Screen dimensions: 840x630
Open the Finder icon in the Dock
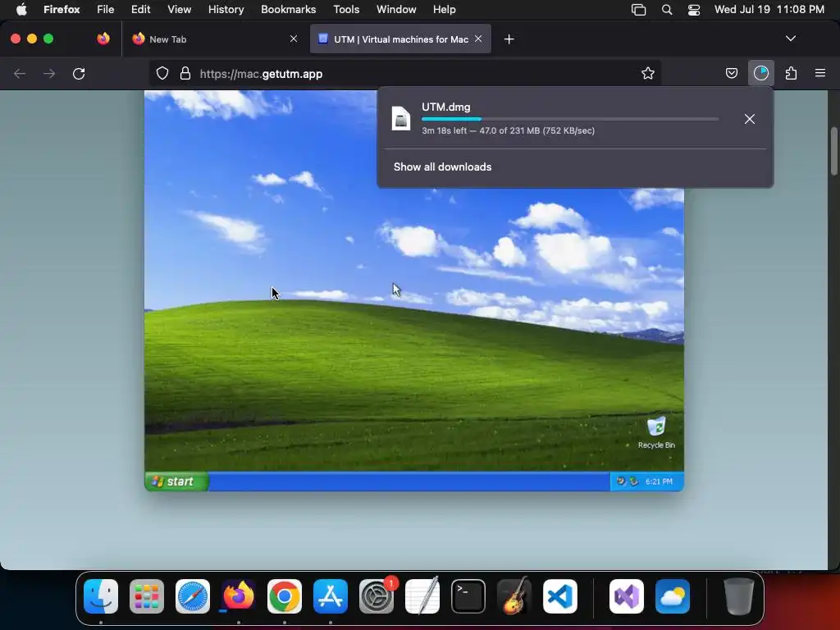101,596
